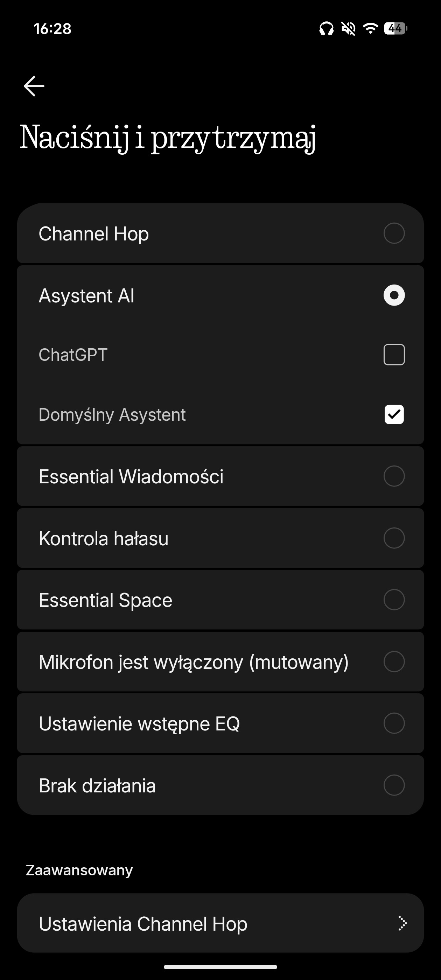Choose Ustawienie wstępne EQ radio option

pos(394,723)
